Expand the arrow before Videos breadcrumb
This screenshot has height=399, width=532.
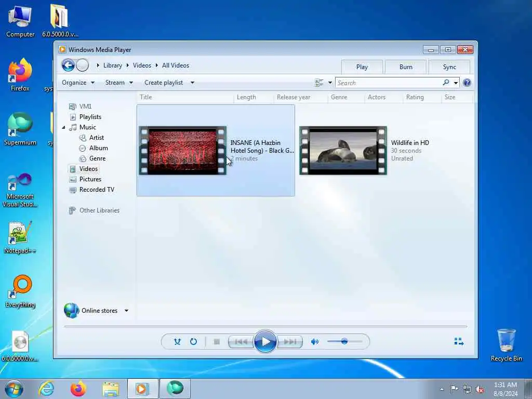[128, 65]
